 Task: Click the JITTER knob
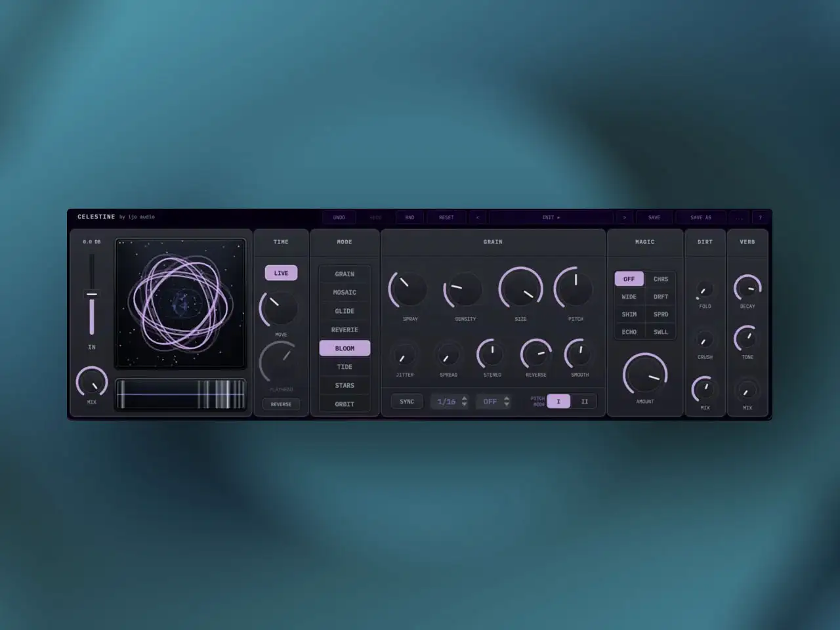[405, 355]
